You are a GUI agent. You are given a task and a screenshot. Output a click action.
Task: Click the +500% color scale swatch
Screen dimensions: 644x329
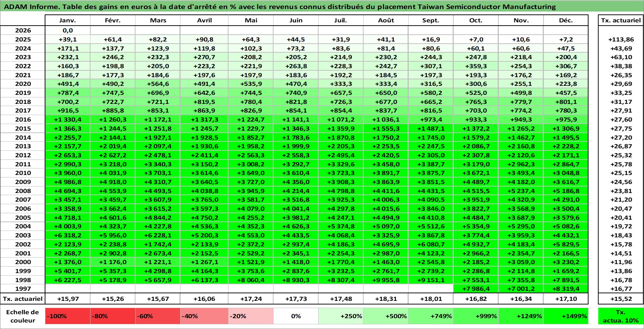pos(386,316)
